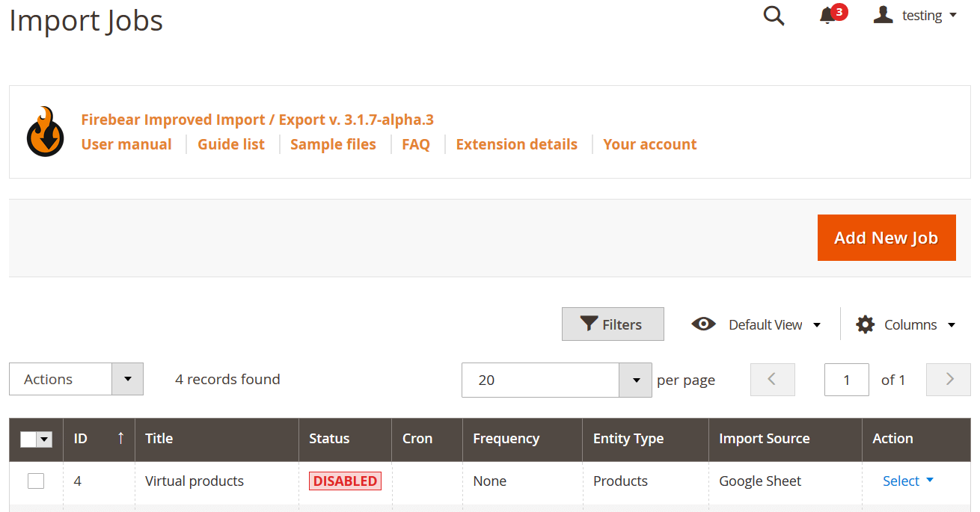The image size is (980, 512).
Task: Go to the next page arrow
Action: pos(949,380)
